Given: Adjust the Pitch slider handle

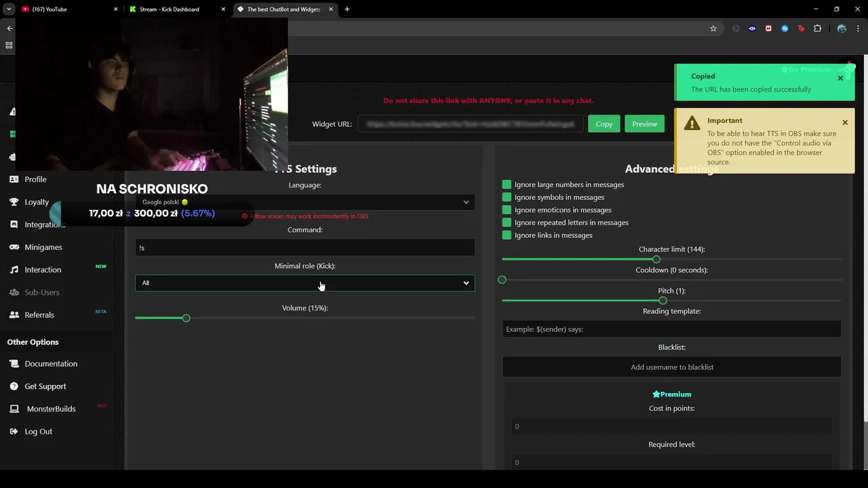Looking at the screenshot, I should (x=663, y=300).
